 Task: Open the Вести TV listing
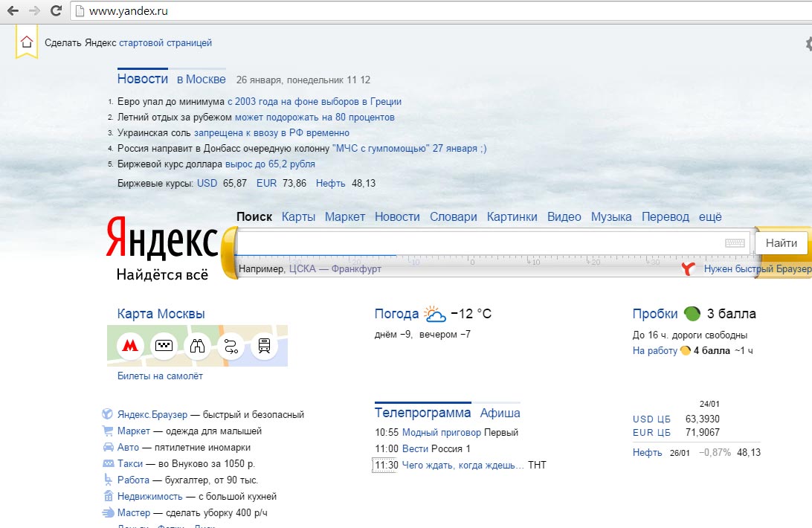coord(416,448)
